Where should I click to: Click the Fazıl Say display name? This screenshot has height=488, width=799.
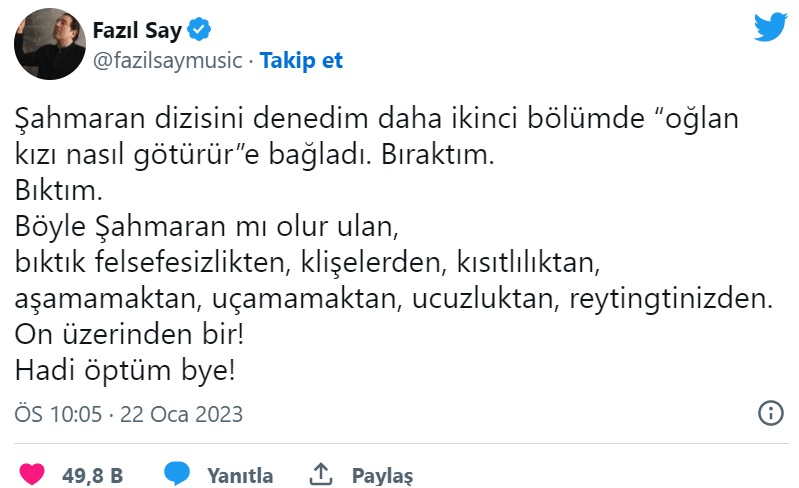point(137,31)
